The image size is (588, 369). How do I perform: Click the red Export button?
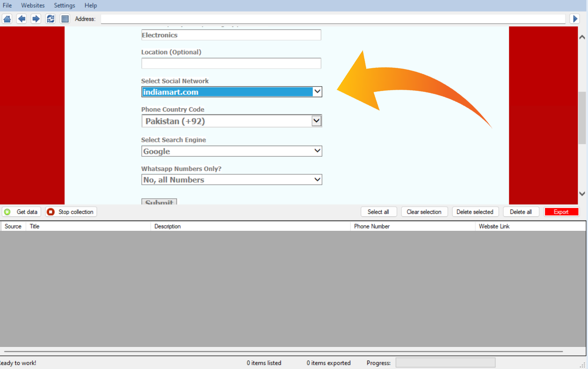coord(561,212)
